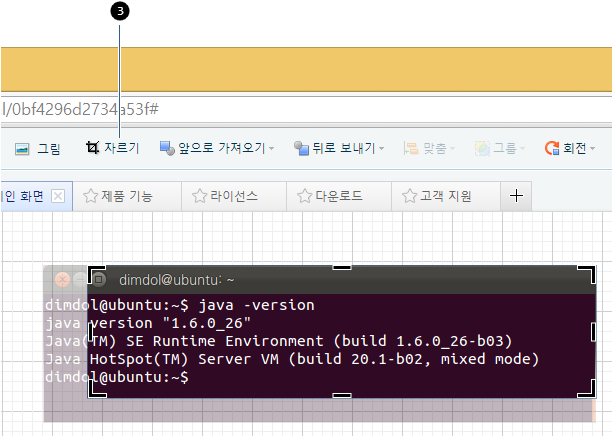
Task: Click the 그림 picture icon
Action: [22, 149]
